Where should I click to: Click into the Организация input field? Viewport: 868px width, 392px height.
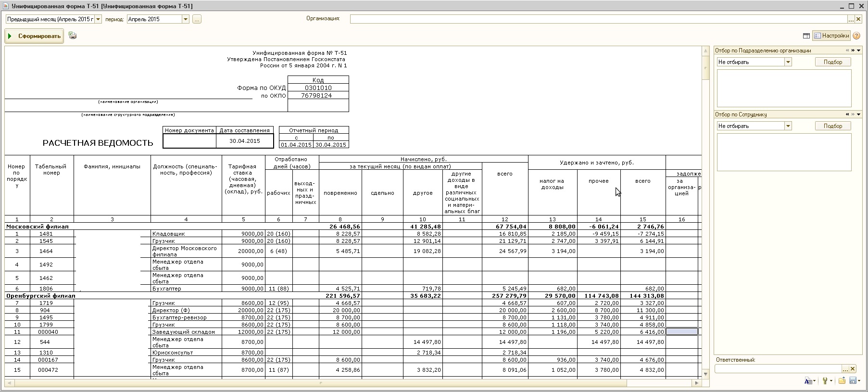pos(598,19)
